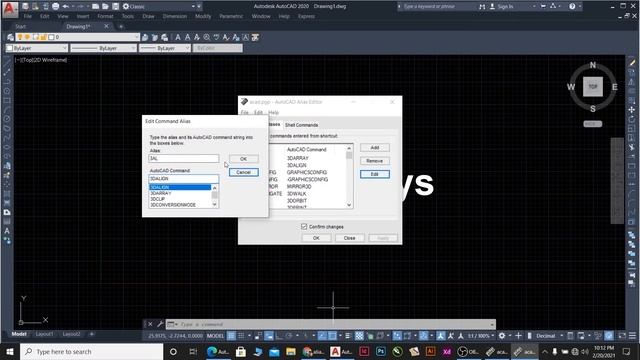
Task: Open Microsoft Edge from taskbar
Action: 218,351
